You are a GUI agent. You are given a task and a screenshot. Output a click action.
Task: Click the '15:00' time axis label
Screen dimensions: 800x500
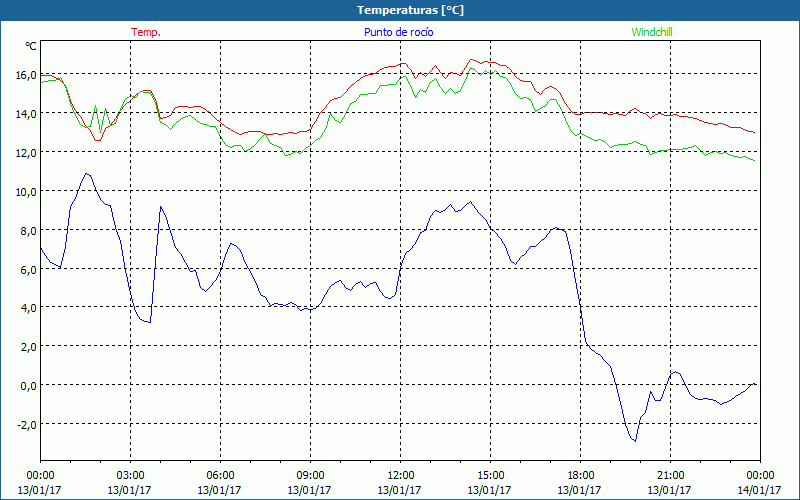tap(490, 476)
